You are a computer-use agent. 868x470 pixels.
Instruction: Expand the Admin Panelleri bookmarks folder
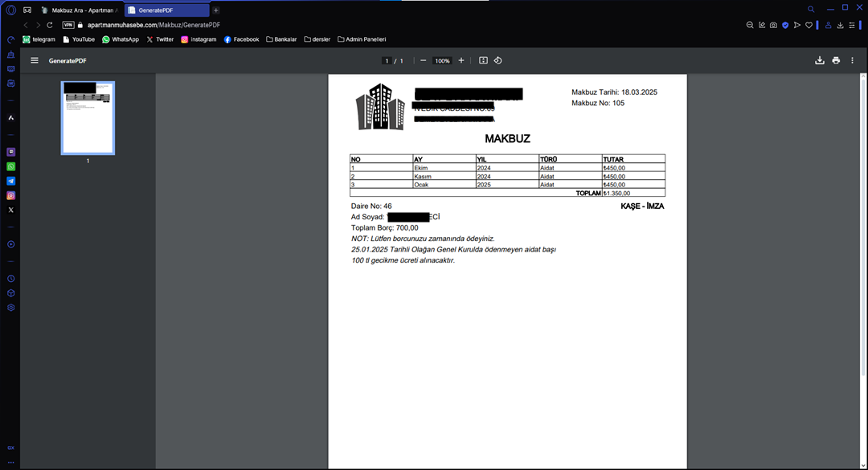pos(362,39)
